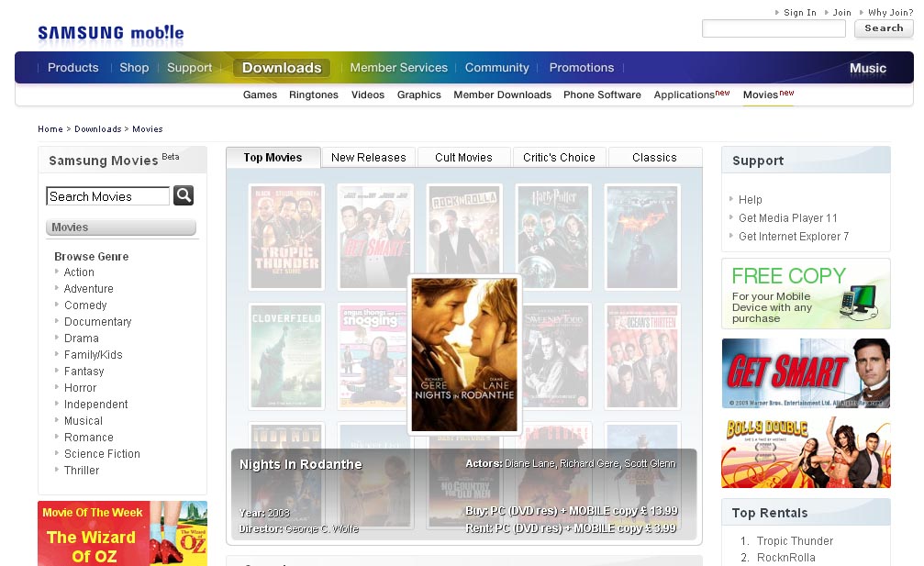Go to Ringtones in the submenu
The width and height of the screenshot is (924, 566).
pyautogui.click(x=314, y=94)
